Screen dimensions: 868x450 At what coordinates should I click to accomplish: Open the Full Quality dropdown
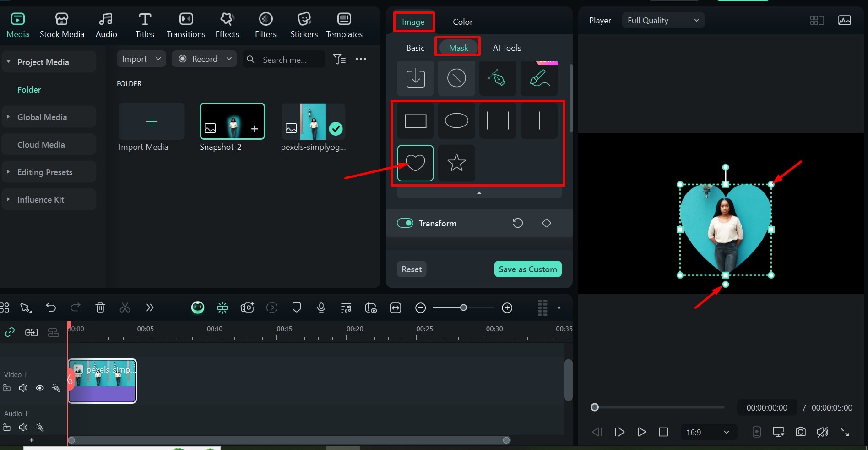[x=663, y=20]
